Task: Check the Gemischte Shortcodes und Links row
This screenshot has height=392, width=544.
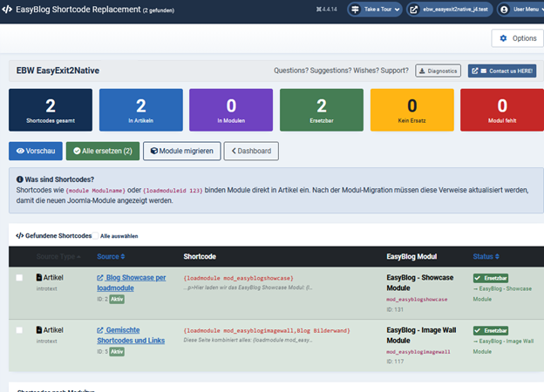Action: tap(19, 330)
